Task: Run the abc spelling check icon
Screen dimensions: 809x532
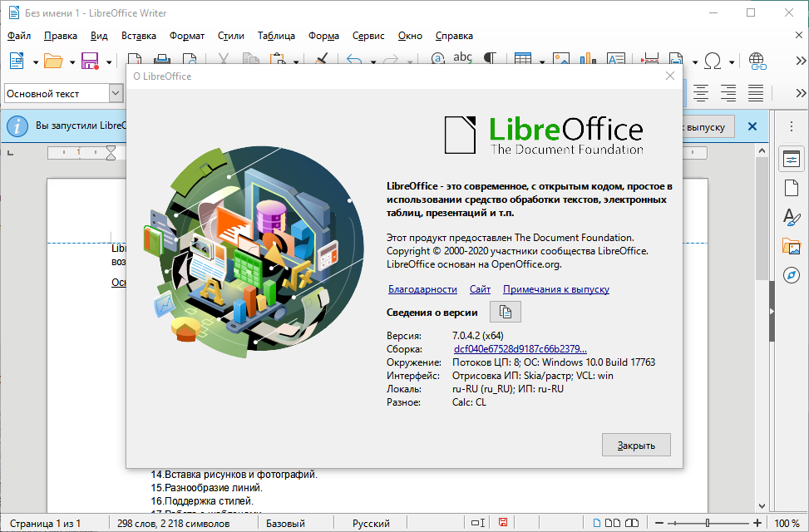Action: [x=463, y=58]
